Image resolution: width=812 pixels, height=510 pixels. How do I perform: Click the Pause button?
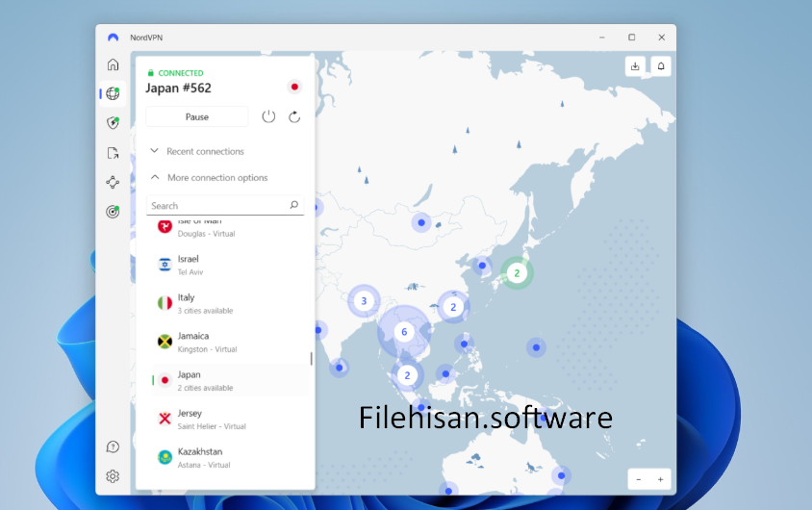(197, 117)
